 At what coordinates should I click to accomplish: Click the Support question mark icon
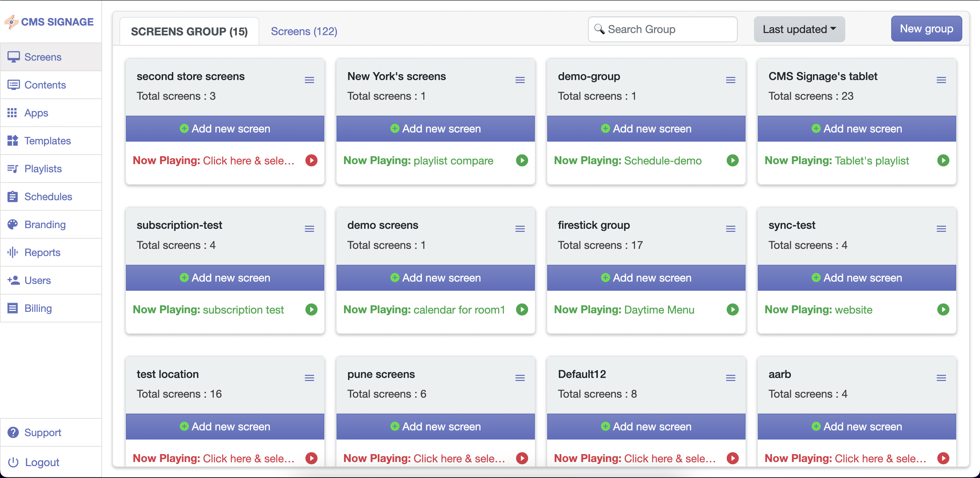(13, 432)
